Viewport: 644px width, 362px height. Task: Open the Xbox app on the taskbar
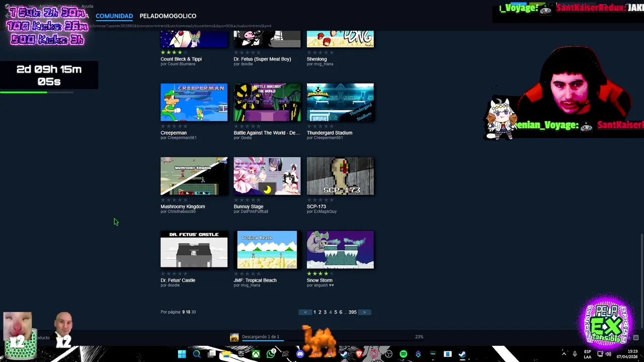tap(256, 354)
